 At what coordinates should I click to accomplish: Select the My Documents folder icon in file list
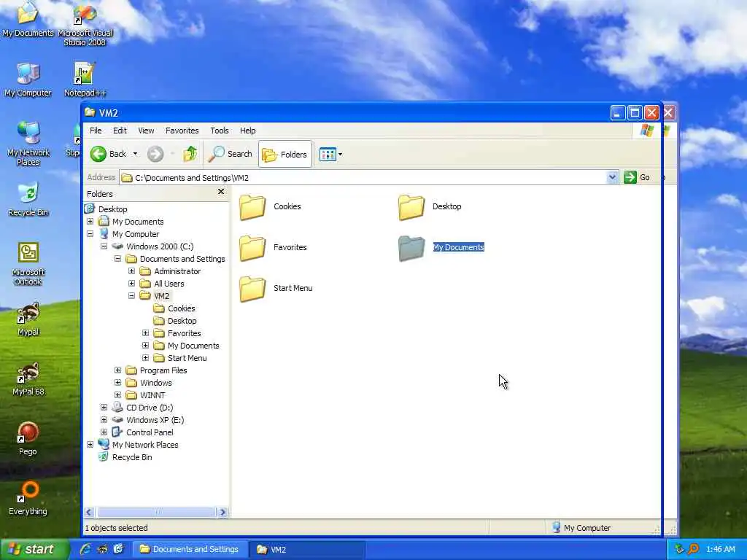coord(411,248)
